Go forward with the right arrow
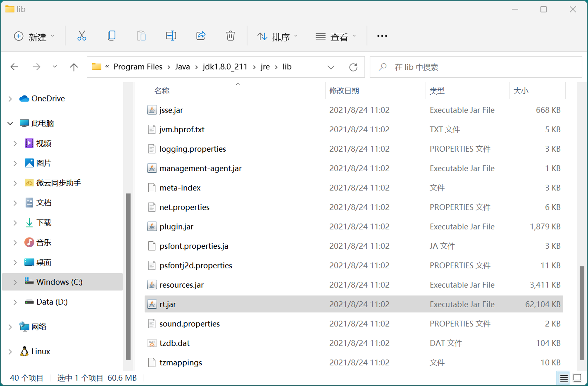This screenshot has width=588, height=386. pos(36,67)
